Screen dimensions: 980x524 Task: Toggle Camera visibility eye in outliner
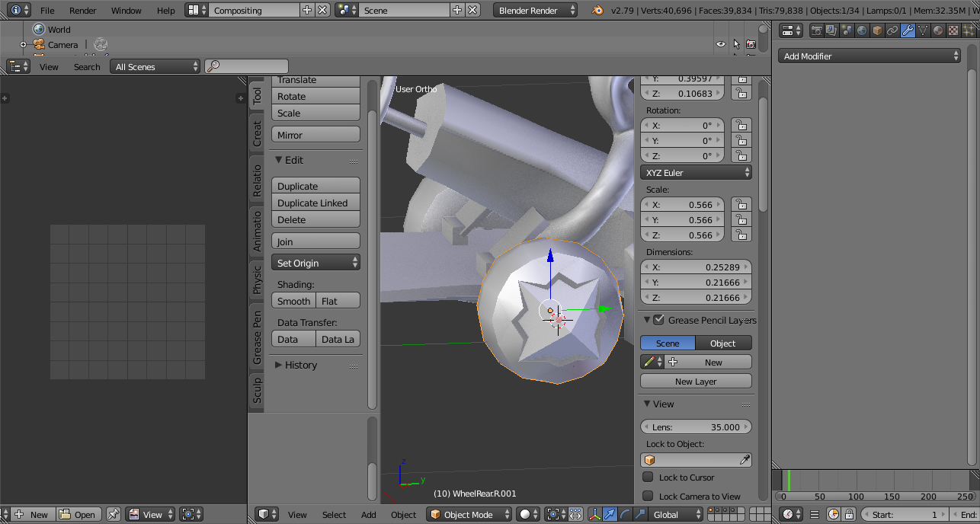click(720, 45)
